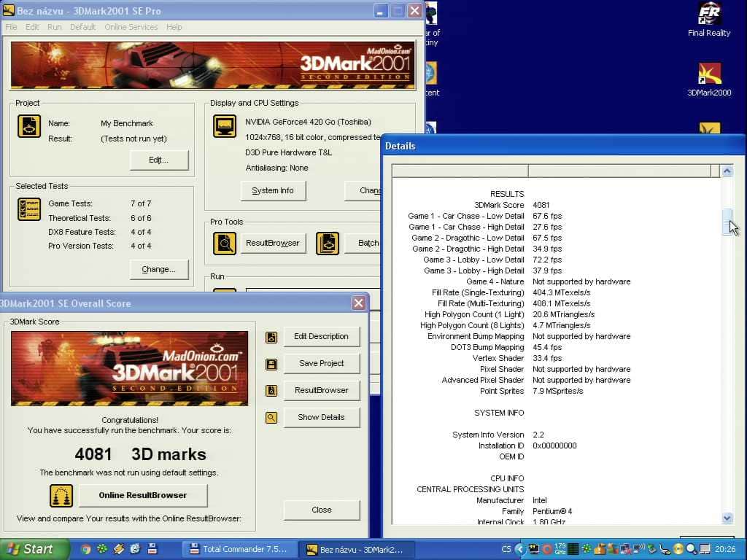
Task: Click the Online ResultBrowser icon
Action: (x=61, y=496)
